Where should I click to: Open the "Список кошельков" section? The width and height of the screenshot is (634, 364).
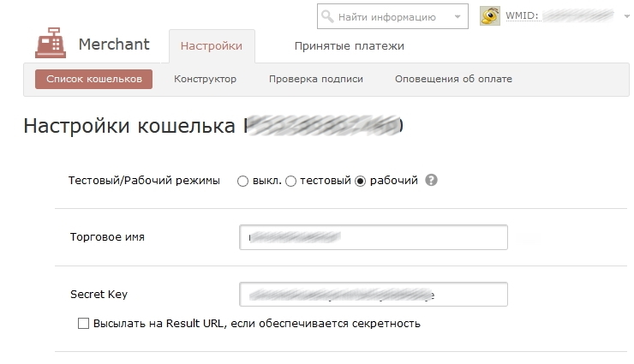tap(94, 80)
